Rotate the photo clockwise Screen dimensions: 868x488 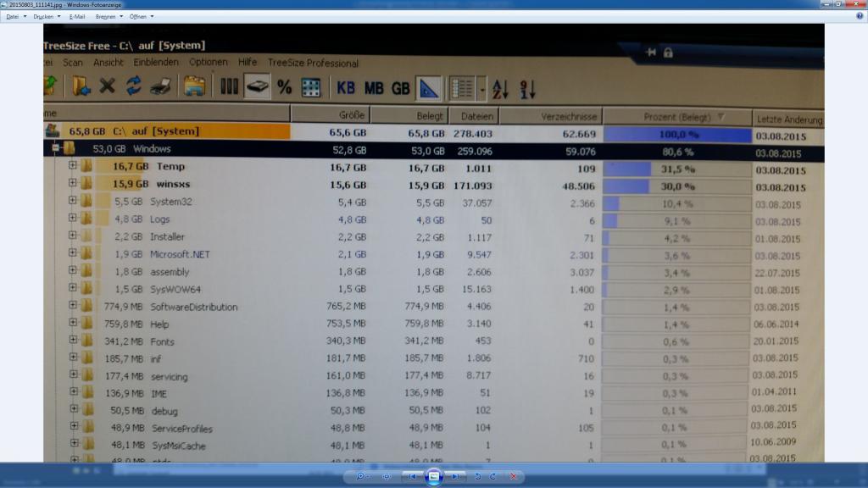493,476
